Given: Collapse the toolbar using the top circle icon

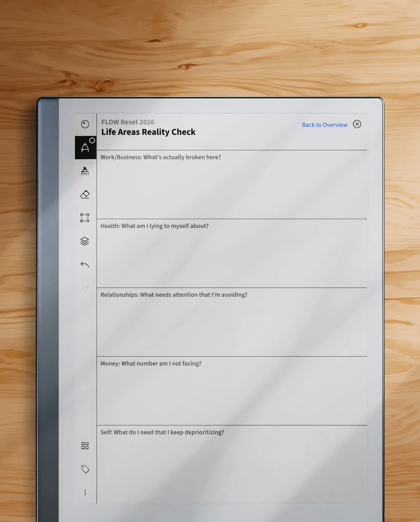Looking at the screenshot, I should (x=85, y=124).
